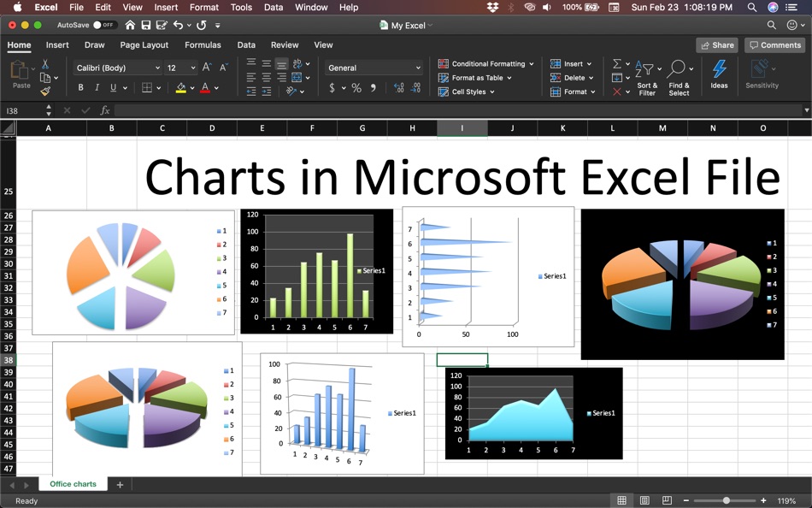
Task: Click the Percent Style icon
Action: pos(356,87)
